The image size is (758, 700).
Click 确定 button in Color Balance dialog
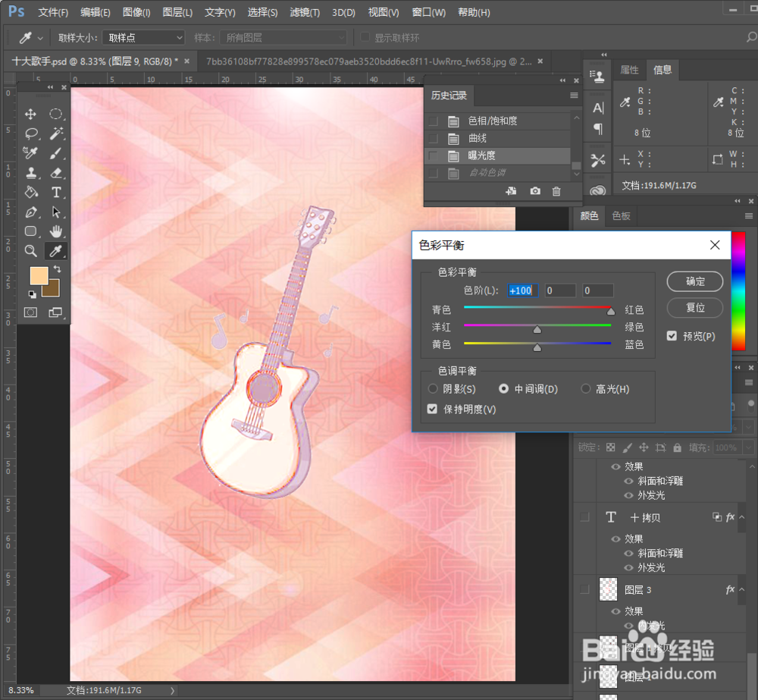694,281
